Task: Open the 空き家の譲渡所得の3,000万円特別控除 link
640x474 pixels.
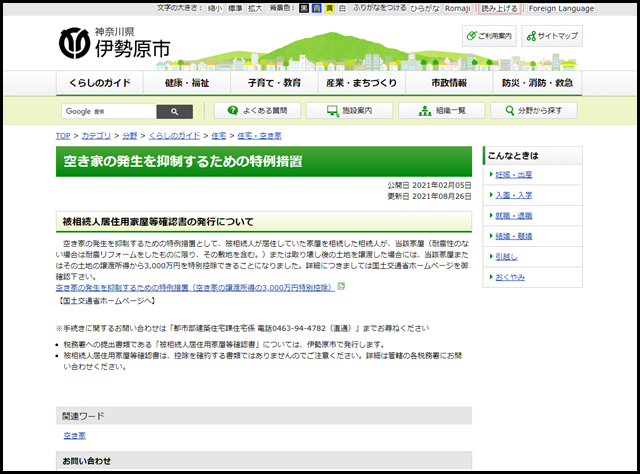Action: point(196,288)
